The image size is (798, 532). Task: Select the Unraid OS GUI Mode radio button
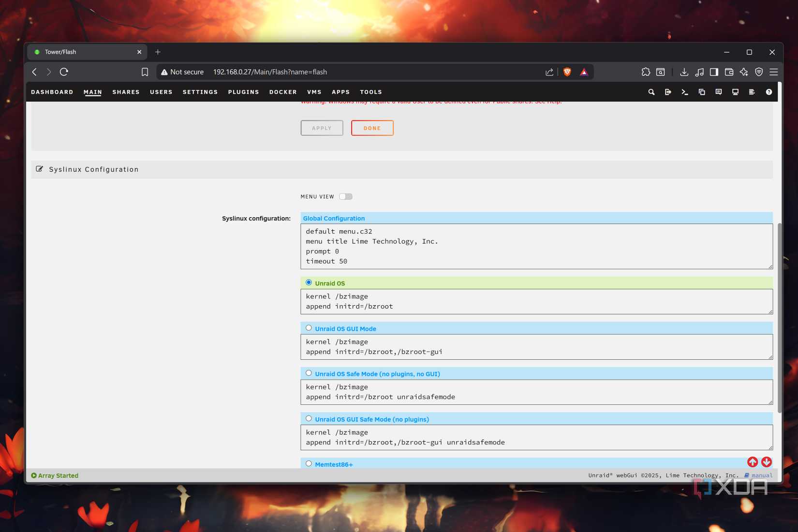[309, 328]
